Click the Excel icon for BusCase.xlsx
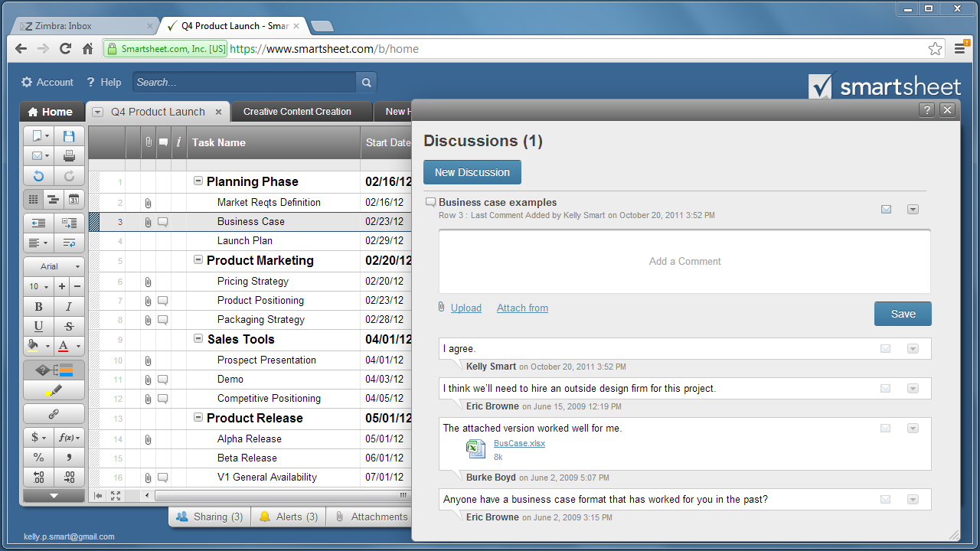The height and width of the screenshot is (551, 980). point(476,449)
